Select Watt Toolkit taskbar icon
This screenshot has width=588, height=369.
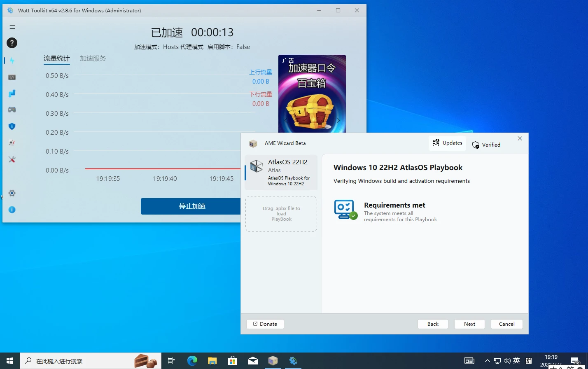click(293, 361)
